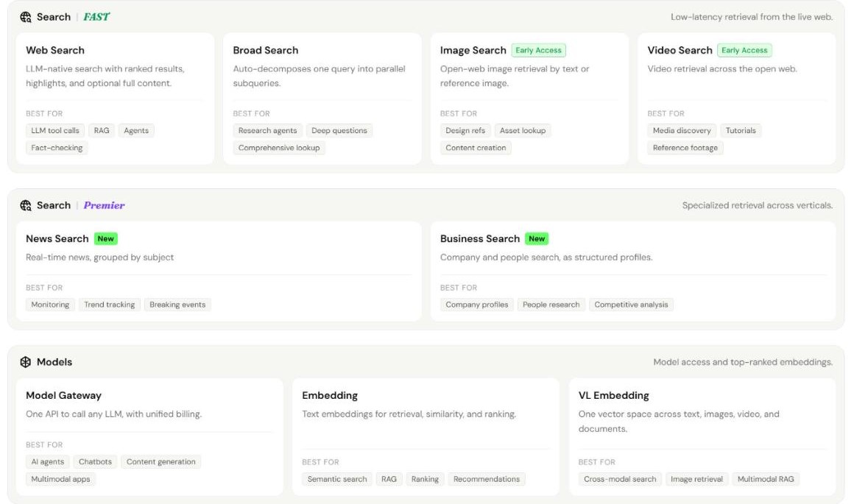Open the Broad Search card title
Viewport: 854px width, 504px height.
click(266, 50)
